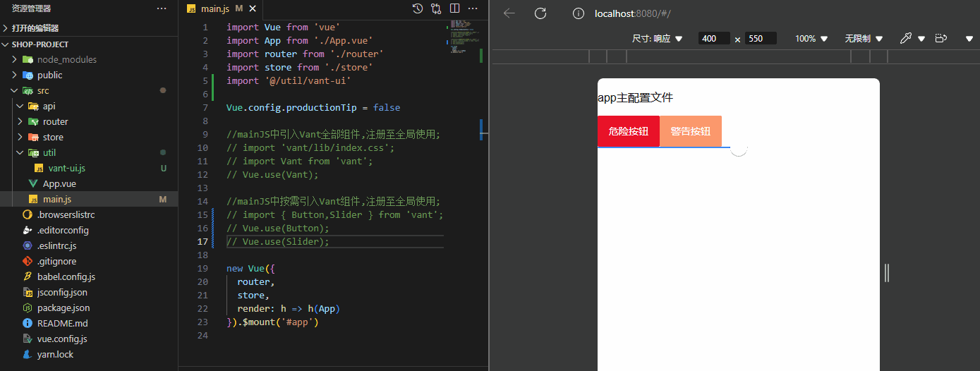This screenshot has height=371, width=980.
Task: Go back in the browser preview
Action: pyautogui.click(x=509, y=13)
